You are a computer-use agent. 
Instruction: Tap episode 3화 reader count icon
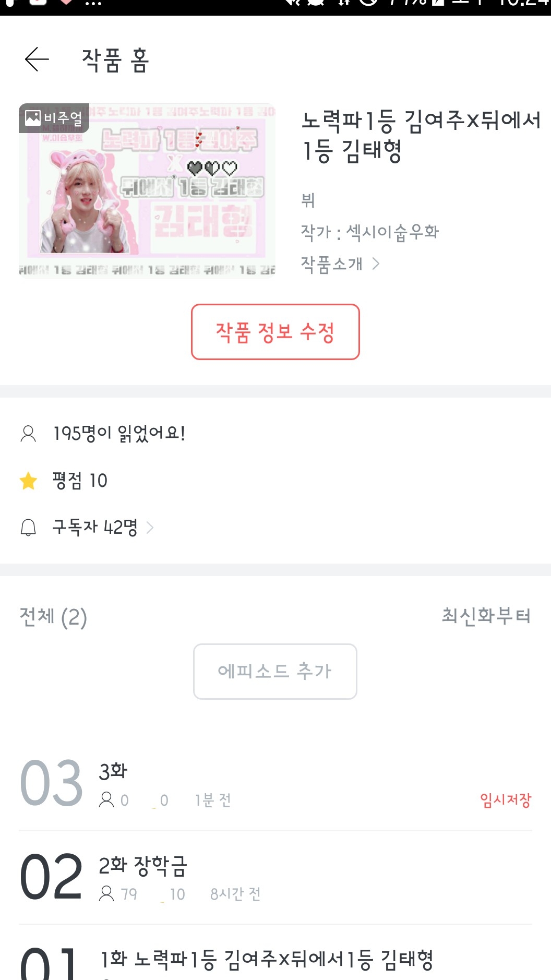point(106,800)
